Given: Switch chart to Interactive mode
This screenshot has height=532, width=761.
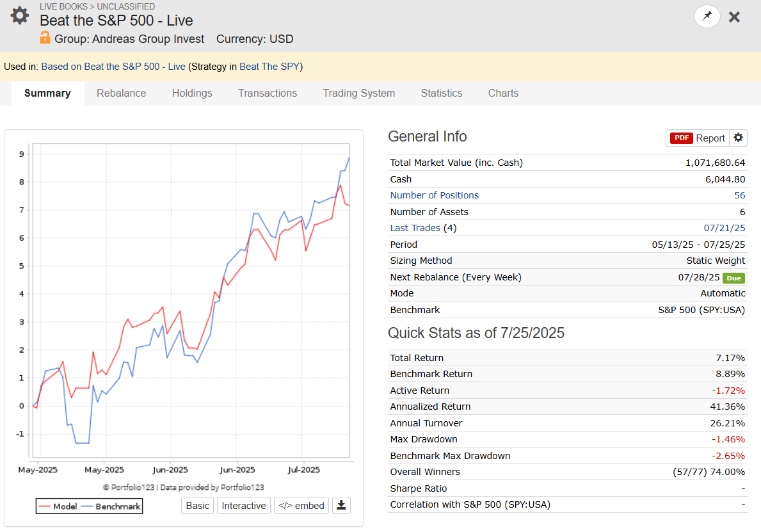Looking at the screenshot, I should (x=244, y=505).
